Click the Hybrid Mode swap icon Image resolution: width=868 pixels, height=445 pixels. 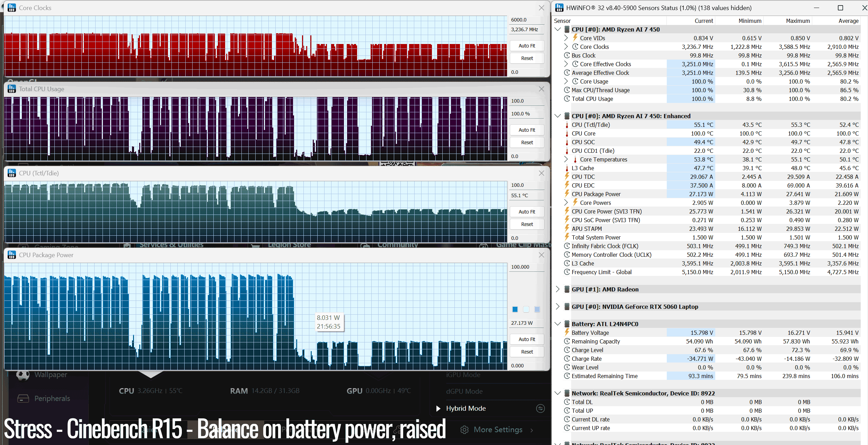click(540, 408)
